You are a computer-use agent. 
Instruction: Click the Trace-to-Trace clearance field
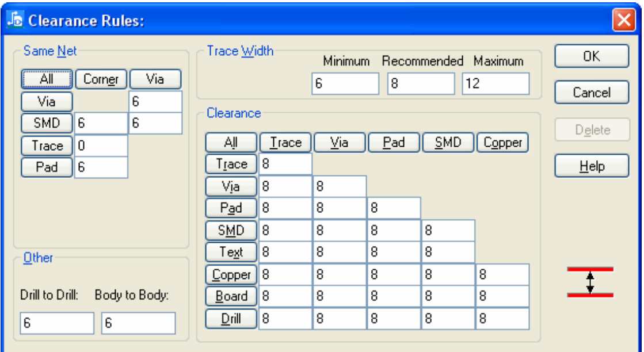pyautogui.click(x=285, y=164)
